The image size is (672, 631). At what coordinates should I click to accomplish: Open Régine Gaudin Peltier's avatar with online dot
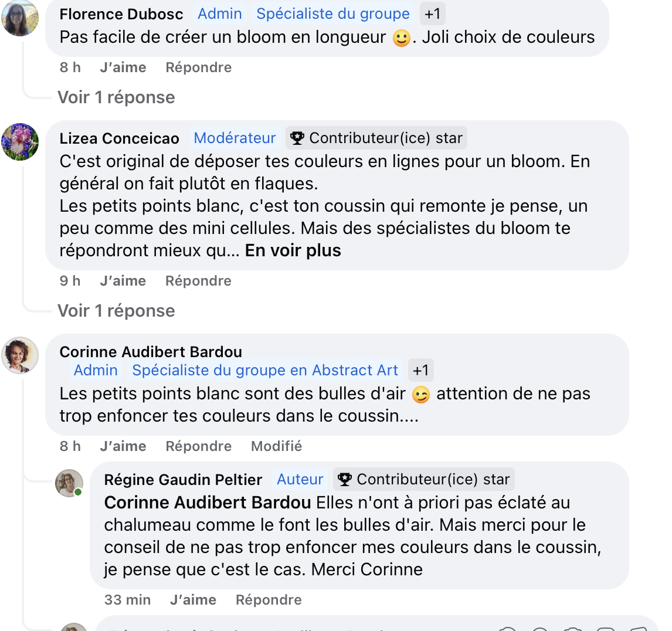point(69,483)
